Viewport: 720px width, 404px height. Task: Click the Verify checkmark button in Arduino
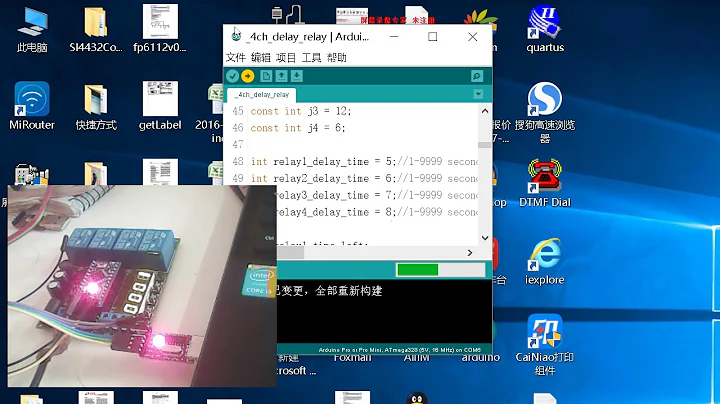click(232, 76)
